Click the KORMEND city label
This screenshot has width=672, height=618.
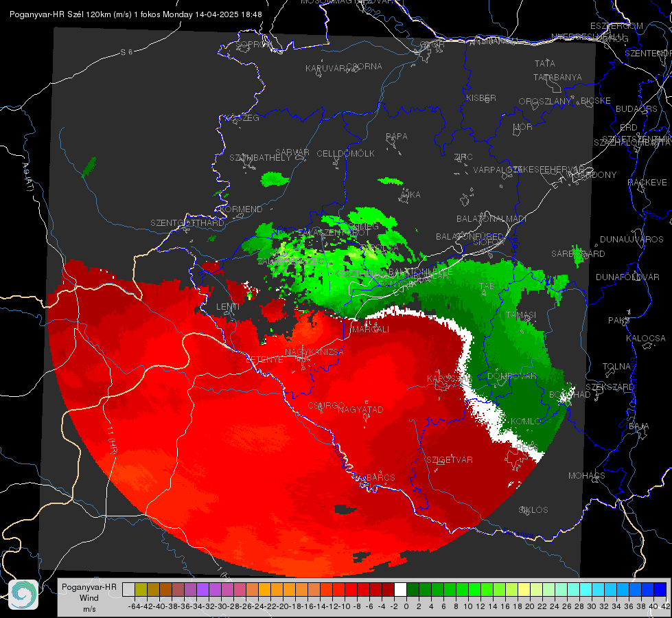pos(242,209)
